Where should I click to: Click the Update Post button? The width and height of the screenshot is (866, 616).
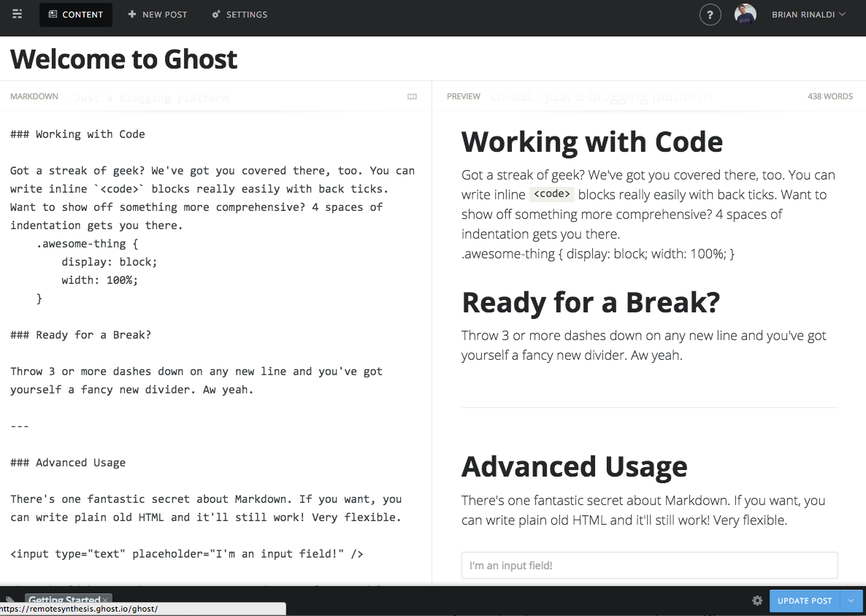(x=805, y=601)
